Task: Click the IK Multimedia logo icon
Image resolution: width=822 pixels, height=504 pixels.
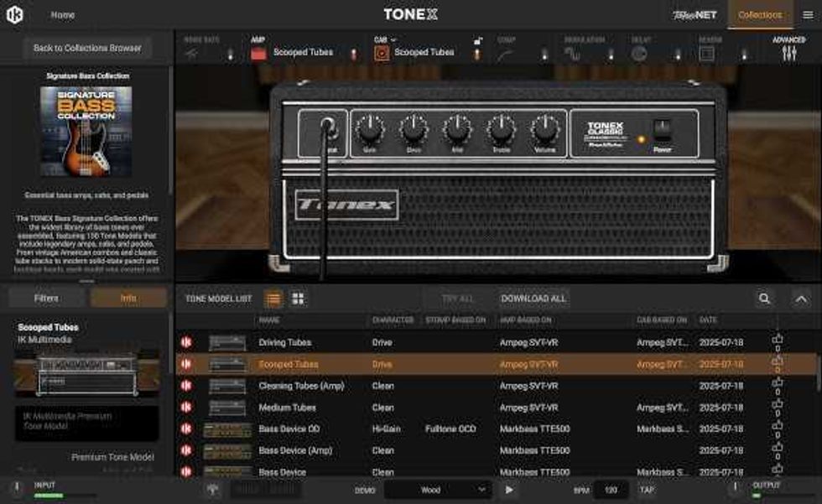Action: coord(15,15)
